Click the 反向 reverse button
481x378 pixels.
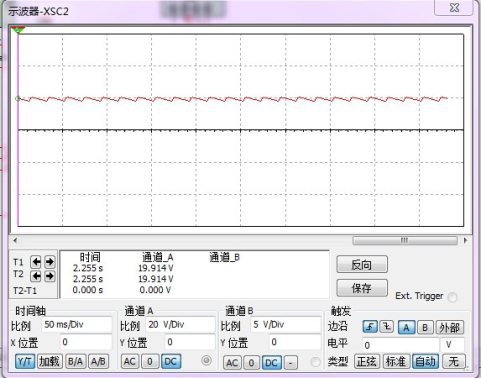coord(362,265)
